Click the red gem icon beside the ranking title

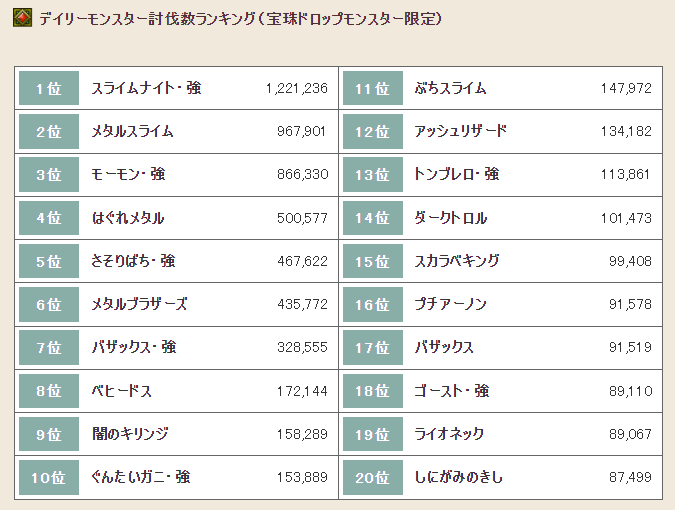click(x=22, y=18)
